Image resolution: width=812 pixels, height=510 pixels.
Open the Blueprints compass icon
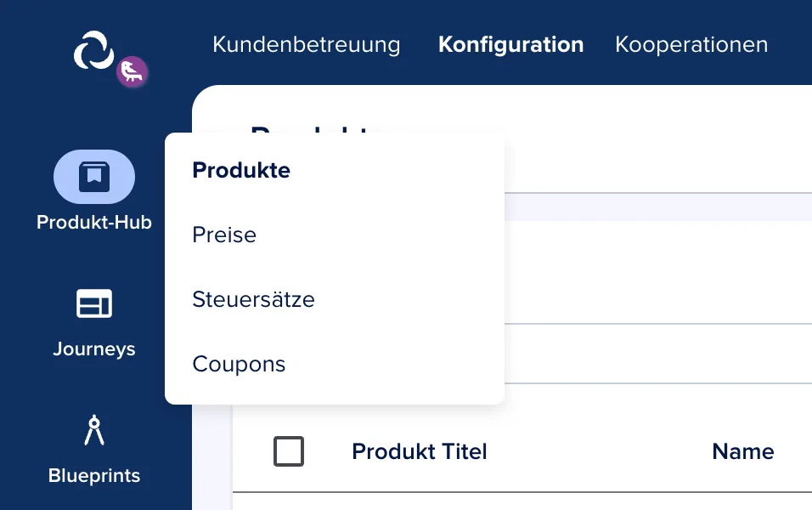pyautogui.click(x=94, y=429)
